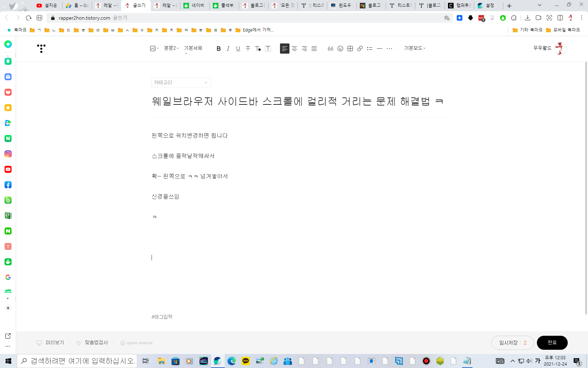Open the emoji picker
The image size is (588, 368).
[340, 49]
